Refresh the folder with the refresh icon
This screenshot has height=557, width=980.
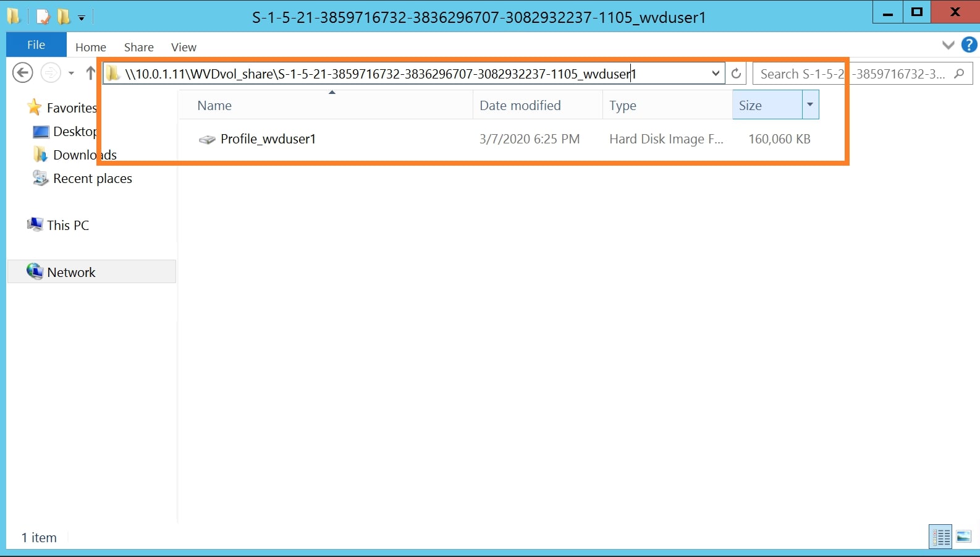click(736, 74)
